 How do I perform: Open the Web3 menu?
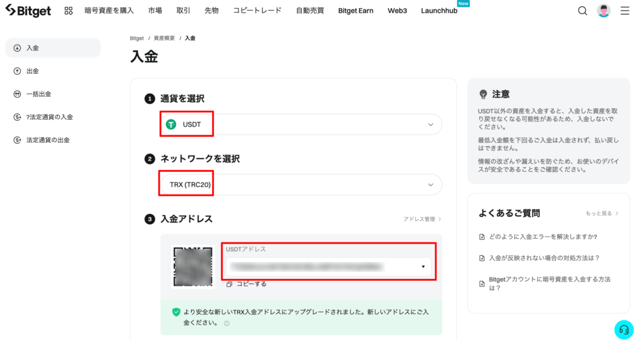click(397, 11)
